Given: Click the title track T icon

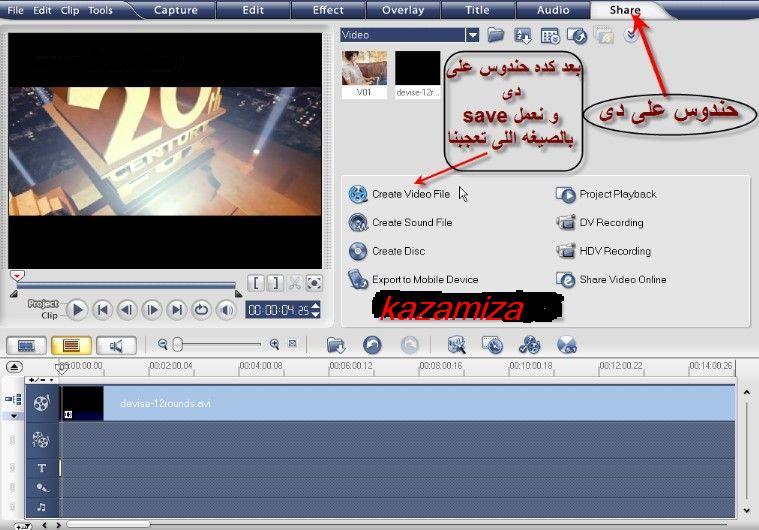Looking at the screenshot, I should pos(42,468).
